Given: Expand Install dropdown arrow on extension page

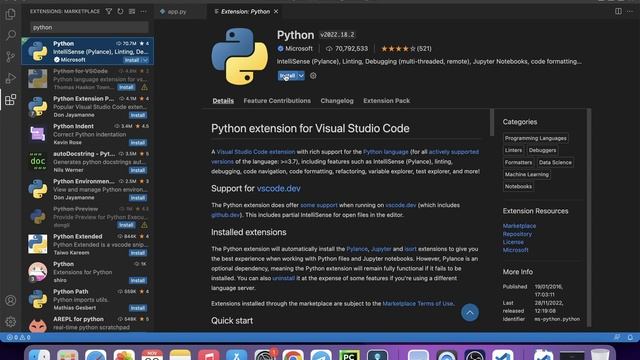Looking at the screenshot, I should pos(301,76).
